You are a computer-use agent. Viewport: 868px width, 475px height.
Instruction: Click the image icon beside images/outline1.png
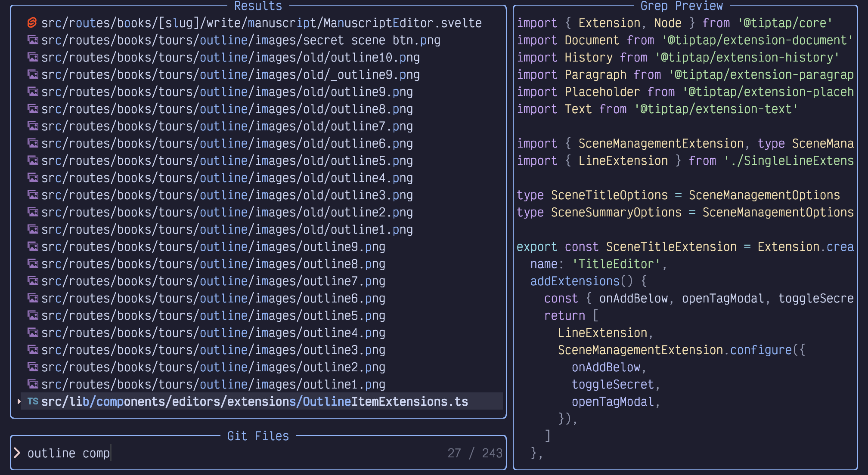pos(33,384)
